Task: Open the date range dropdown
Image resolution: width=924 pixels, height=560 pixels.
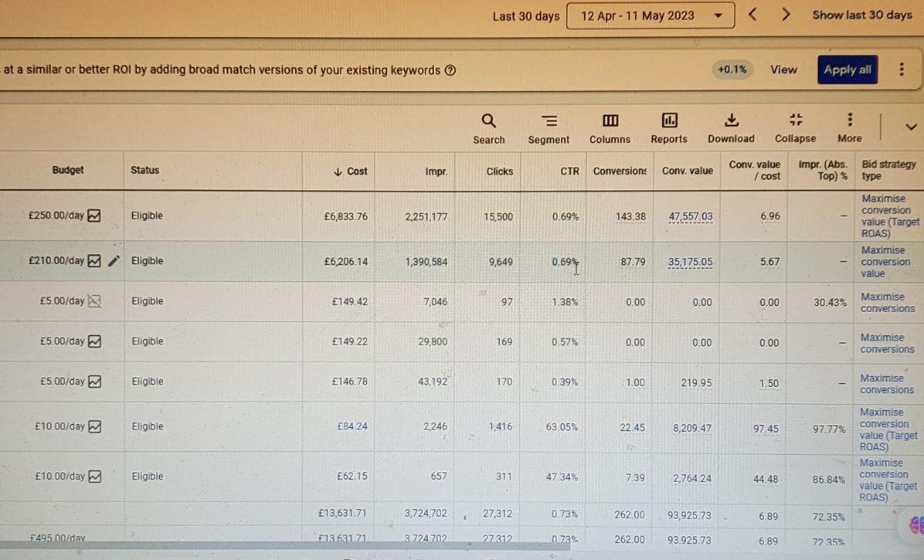Action: (650, 16)
